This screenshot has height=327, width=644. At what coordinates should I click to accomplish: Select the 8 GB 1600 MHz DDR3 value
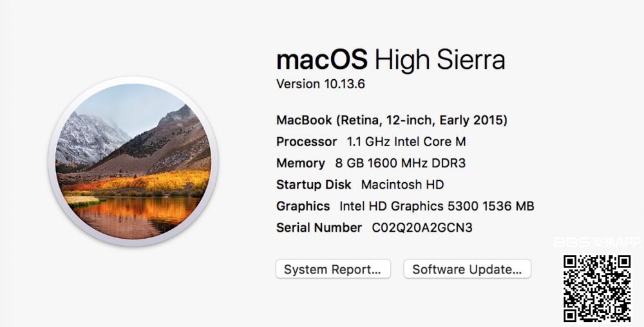(x=401, y=163)
